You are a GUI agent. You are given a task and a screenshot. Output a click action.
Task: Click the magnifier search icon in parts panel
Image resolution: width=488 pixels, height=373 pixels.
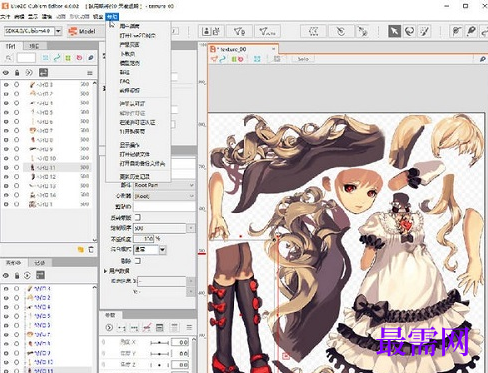tap(8, 58)
